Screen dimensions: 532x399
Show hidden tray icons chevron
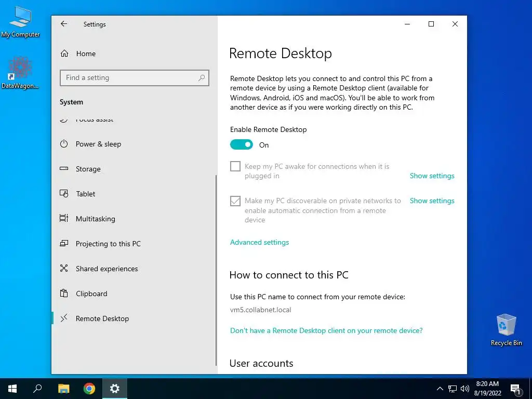440,389
